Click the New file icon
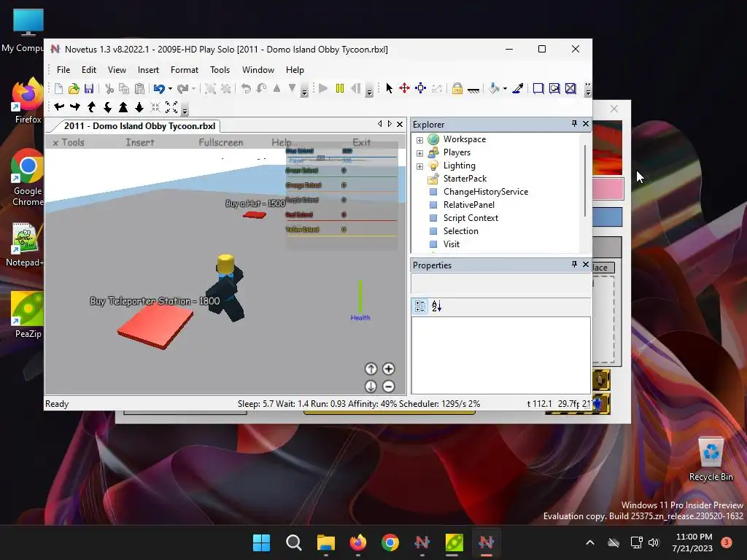747x560 pixels. pyautogui.click(x=58, y=88)
